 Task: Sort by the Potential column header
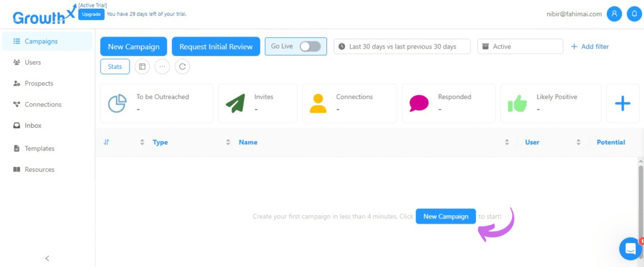coord(611,142)
